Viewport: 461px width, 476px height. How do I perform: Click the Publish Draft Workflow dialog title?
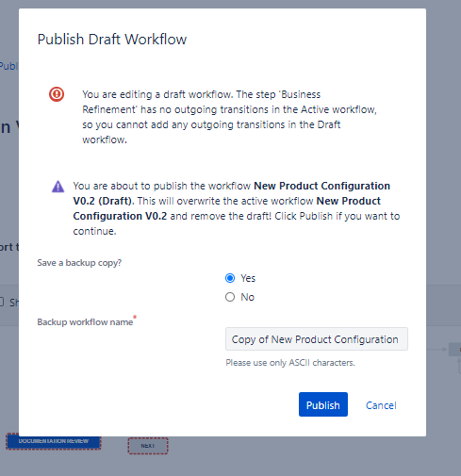coord(112,40)
